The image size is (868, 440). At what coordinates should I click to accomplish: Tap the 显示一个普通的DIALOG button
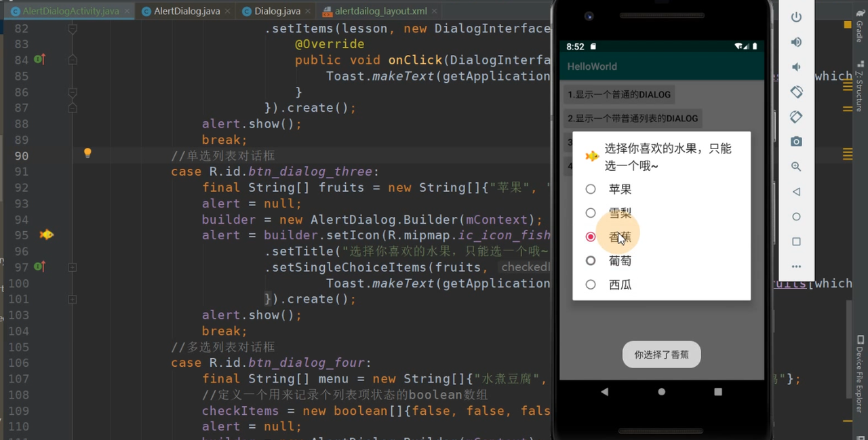(618, 94)
